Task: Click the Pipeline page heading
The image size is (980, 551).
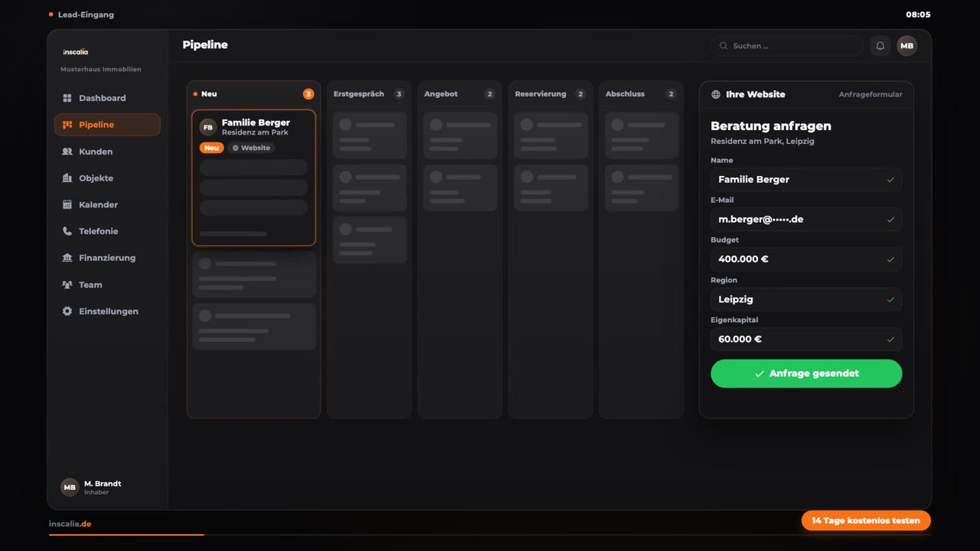Action: (205, 45)
